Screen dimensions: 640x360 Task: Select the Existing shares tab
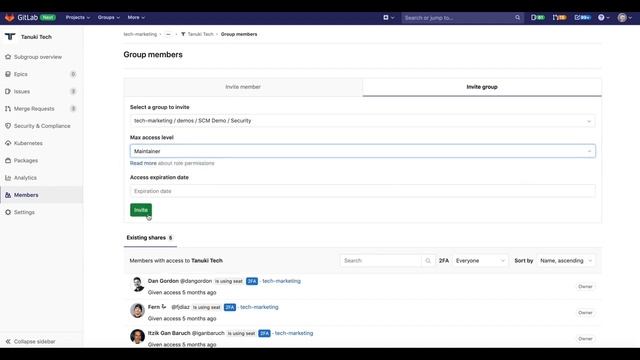click(150, 238)
